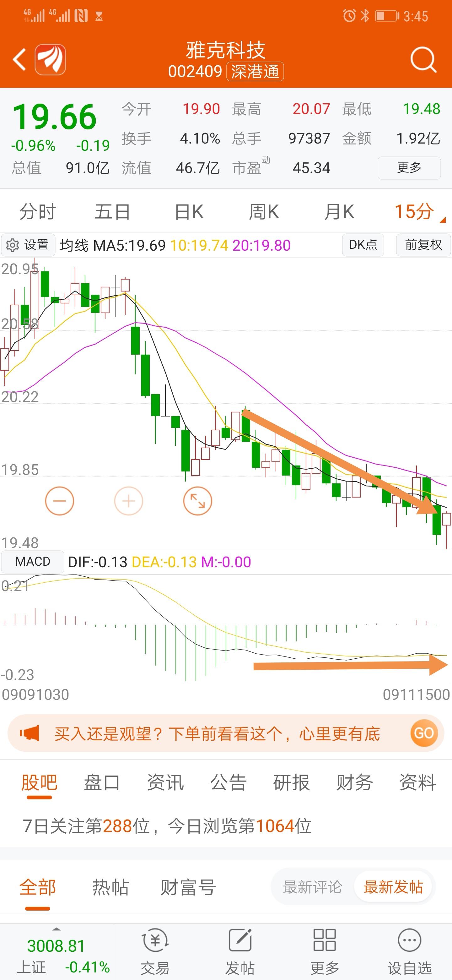
Task: Open the Eastmoney app logo icon
Action: tap(51, 59)
